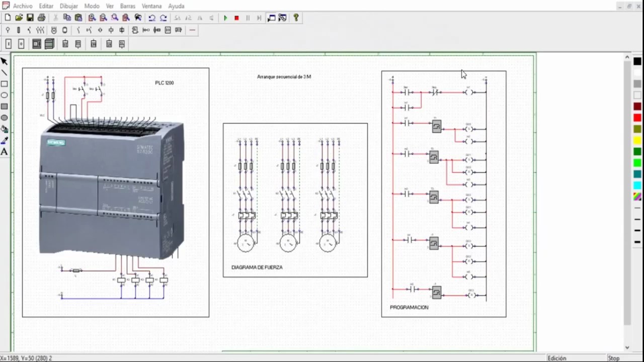
Task: Pause the simulation
Action: point(248,18)
